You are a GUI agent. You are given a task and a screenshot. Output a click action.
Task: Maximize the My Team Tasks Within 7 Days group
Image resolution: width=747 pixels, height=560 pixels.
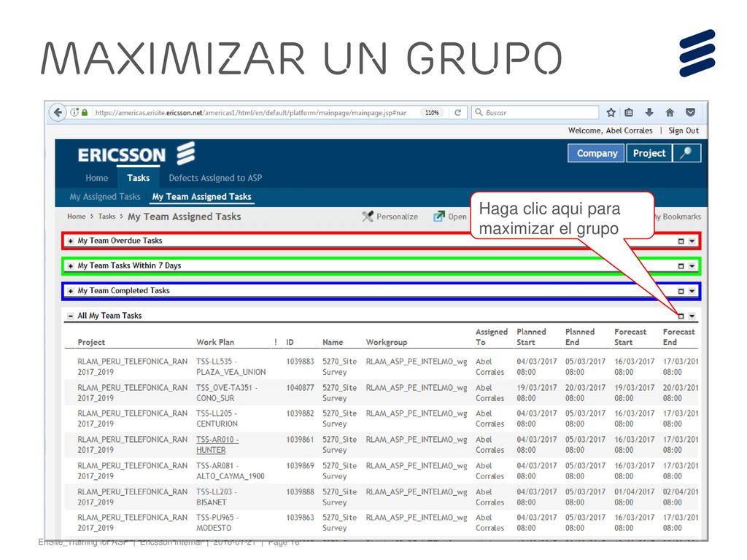coord(681,266)
